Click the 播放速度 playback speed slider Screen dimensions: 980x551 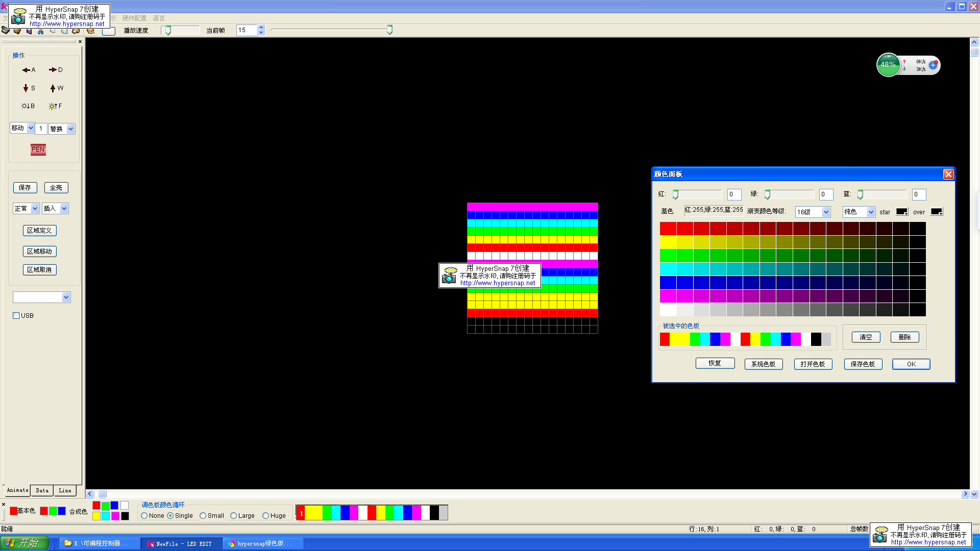pos(181,31)
